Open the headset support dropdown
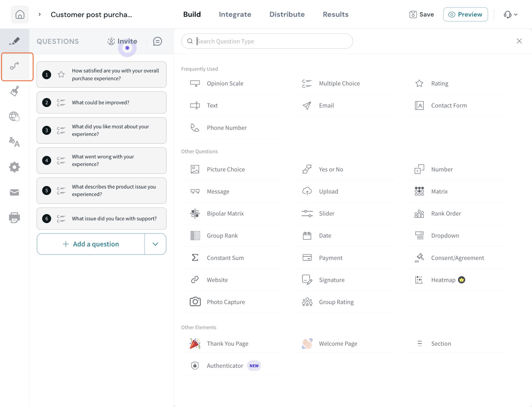The height and width of the screenshot is (407, 532). point(510,15)
